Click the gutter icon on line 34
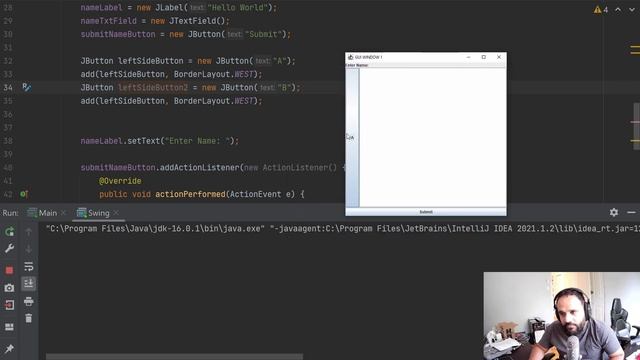The image size is (640, 360). (x=27, y=87)
